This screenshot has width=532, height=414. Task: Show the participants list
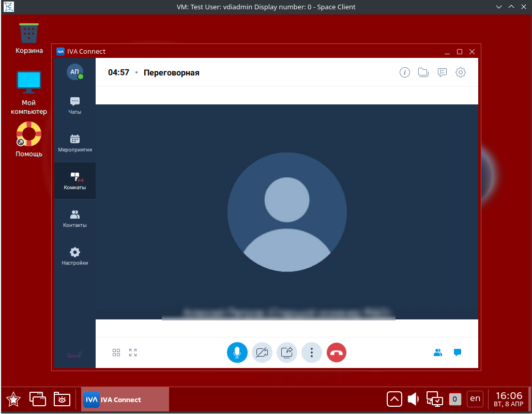coord(438,352)
